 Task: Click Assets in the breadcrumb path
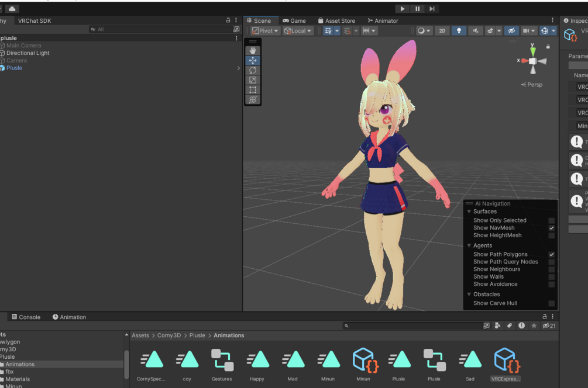(x=140, y=335)
